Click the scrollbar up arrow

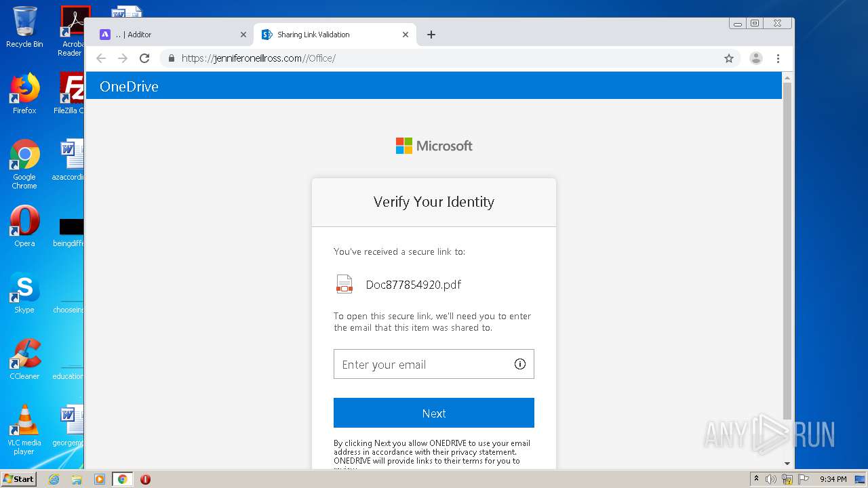click(787, 77)
